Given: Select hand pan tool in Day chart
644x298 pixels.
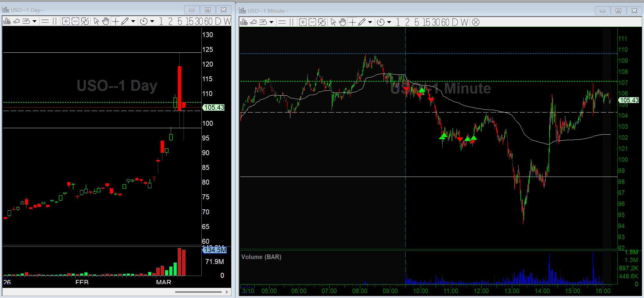Looking at the screenshot, I should 105,21.
